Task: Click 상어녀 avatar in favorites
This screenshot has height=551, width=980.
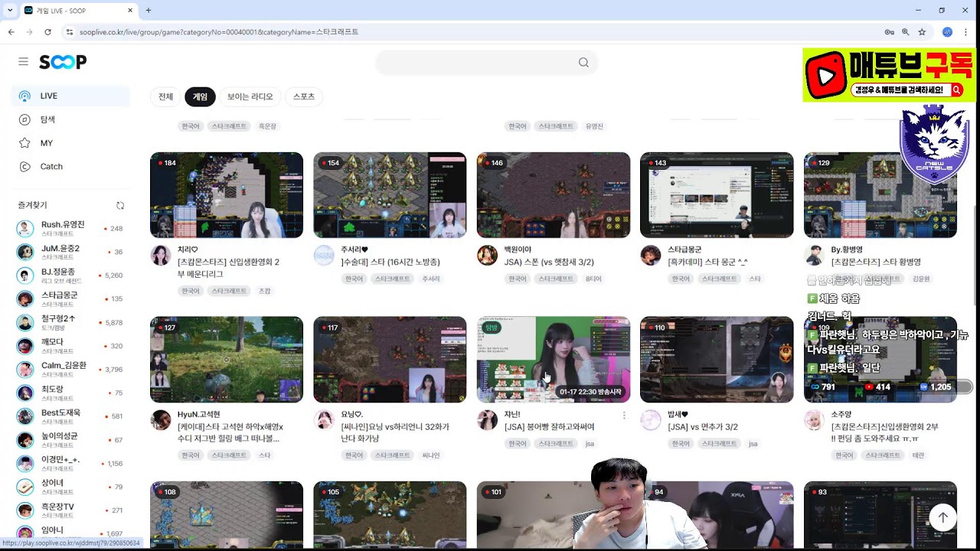Action: pyautogui.click(x=25, y=487)
